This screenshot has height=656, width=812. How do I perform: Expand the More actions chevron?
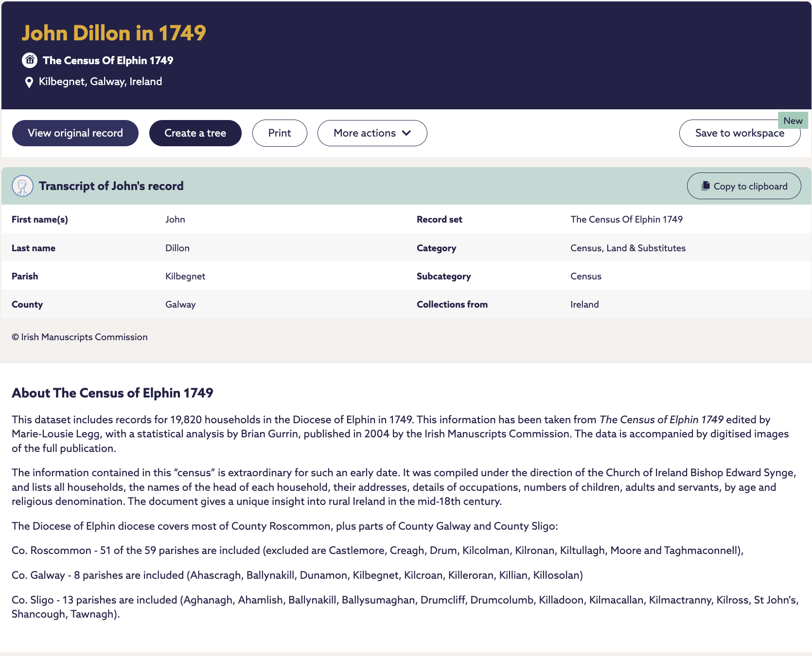point(406,133)
